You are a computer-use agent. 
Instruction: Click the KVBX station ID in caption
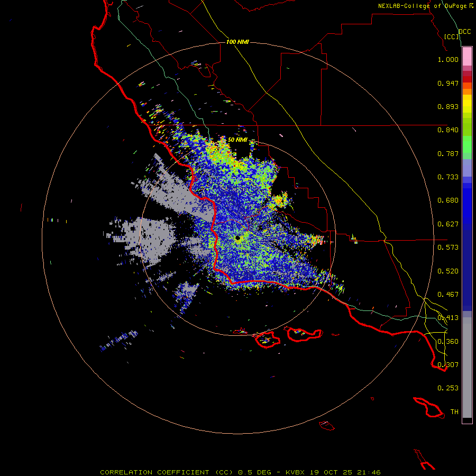pyautogui.click(x=295, y=472)
